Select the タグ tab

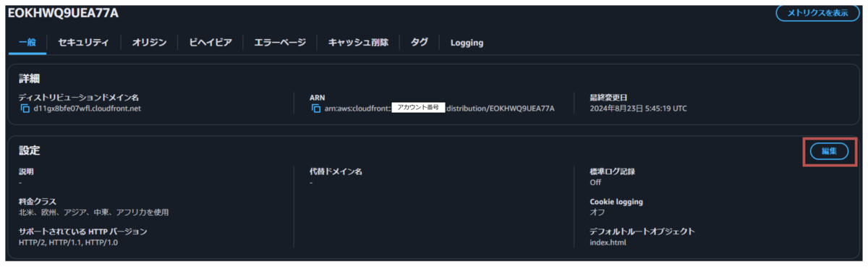[419, 43]
